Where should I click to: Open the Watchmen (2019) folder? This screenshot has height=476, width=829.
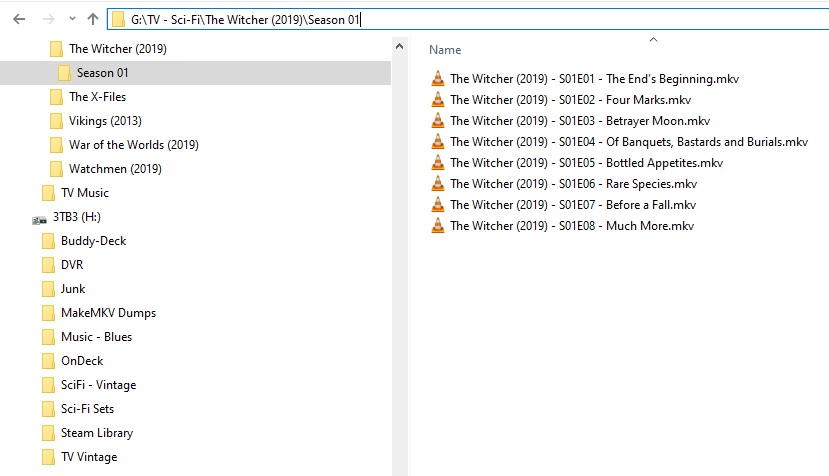click(x=115, y=169)
